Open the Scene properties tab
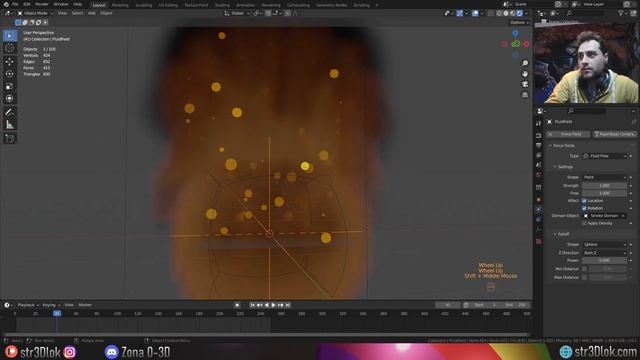This screenshot has height=360, width=640. pos(539,165)
